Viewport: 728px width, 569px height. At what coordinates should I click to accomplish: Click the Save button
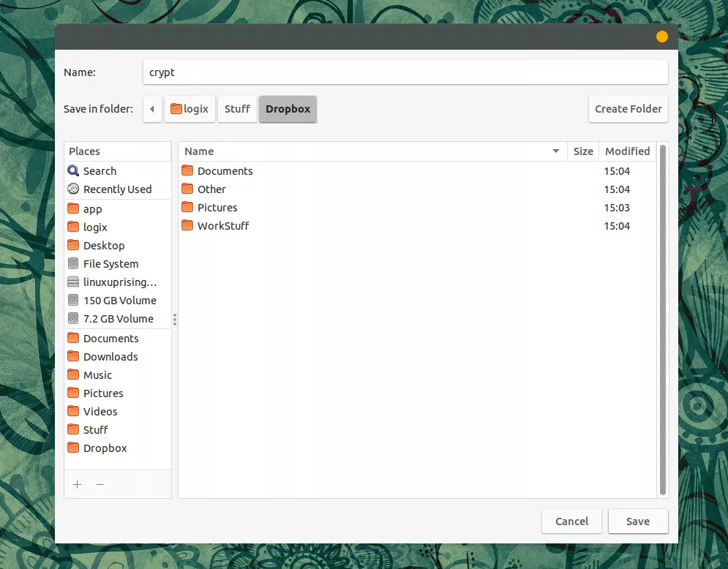(637, 521)
